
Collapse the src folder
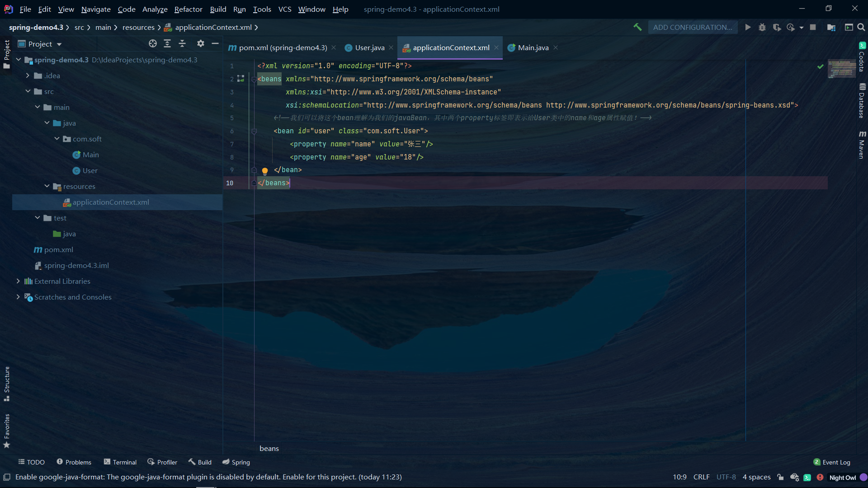[28, 91]
